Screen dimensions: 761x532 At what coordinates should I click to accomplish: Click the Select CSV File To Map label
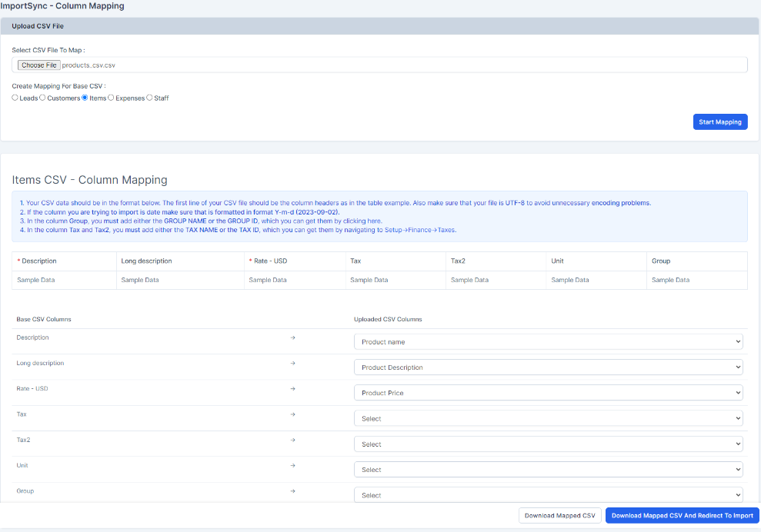point(48,50)
